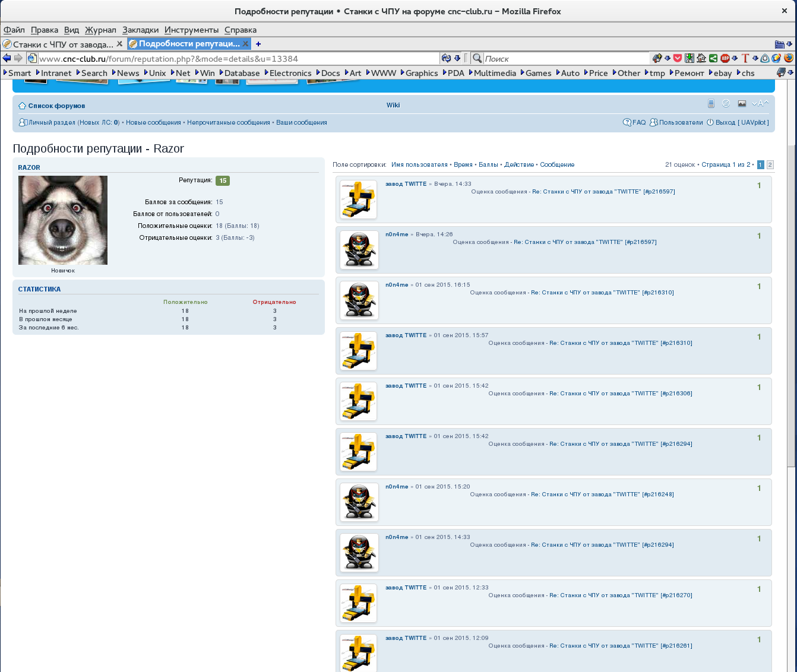Screen dimensions: 797x672
Task: Click the tab list icon at tab bar end
Action: 780,44
